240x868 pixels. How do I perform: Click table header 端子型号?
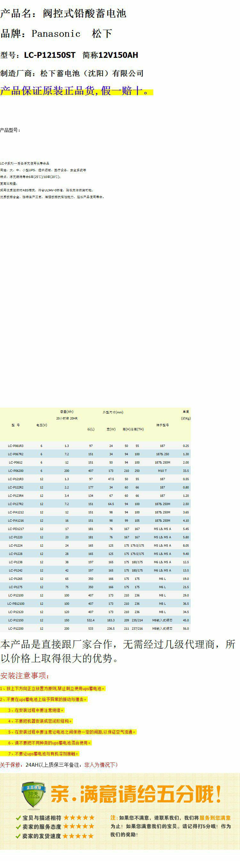click(x=162, y=425)
